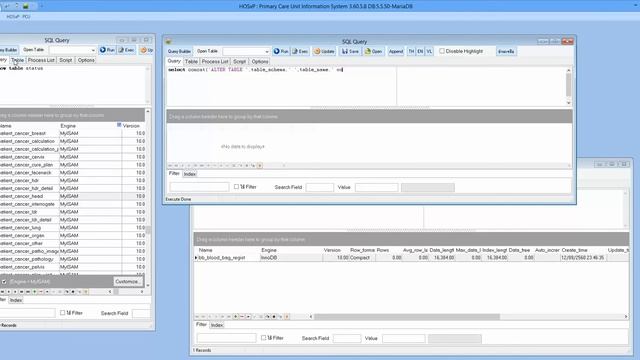Screen dimensions: 640x360
Task: Save the query from the front window toolbar
Action: (350, 51)
